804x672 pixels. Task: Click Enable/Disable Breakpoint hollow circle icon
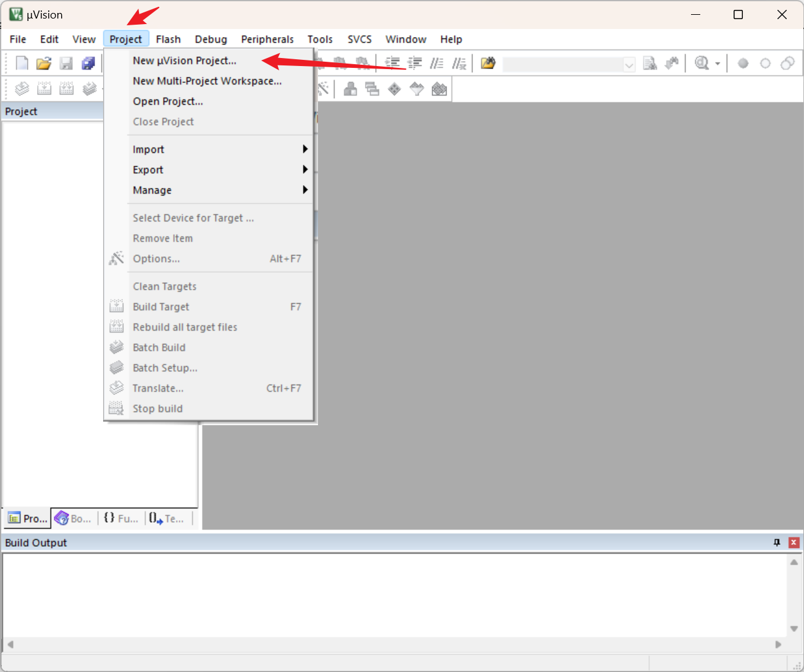pyautogui.click(x=765, y=64)
